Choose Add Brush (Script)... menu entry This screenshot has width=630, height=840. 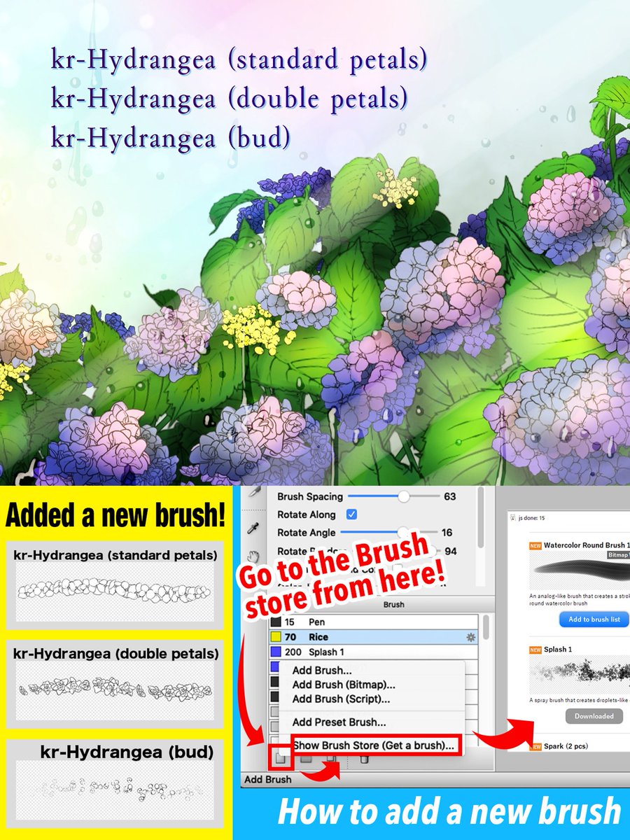pyautogui.click(x=341, y=699)
